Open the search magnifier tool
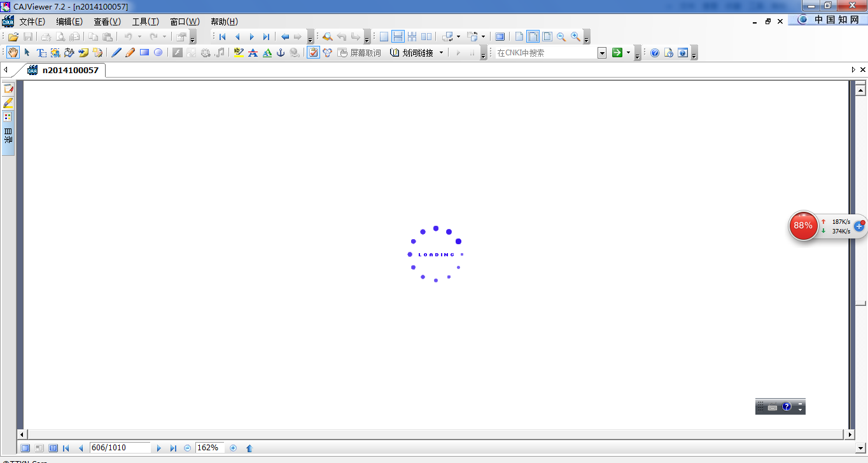This screenshot has width=868, height=463. coord(328,37)
